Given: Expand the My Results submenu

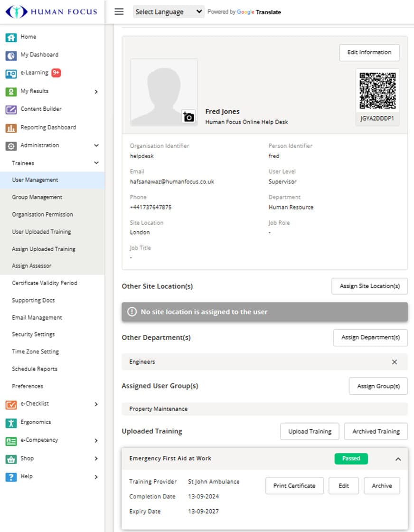Looking at the screenshot, I should pos(96,91).
